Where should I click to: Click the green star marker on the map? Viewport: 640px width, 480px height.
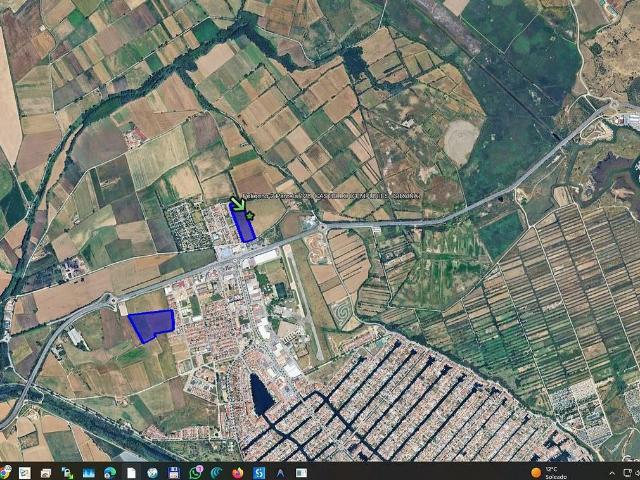pyautogui.click(x=250, y=215)
